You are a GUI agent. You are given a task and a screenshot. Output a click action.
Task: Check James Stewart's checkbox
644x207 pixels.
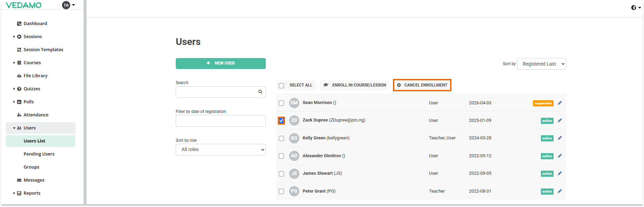coord(282,174)
